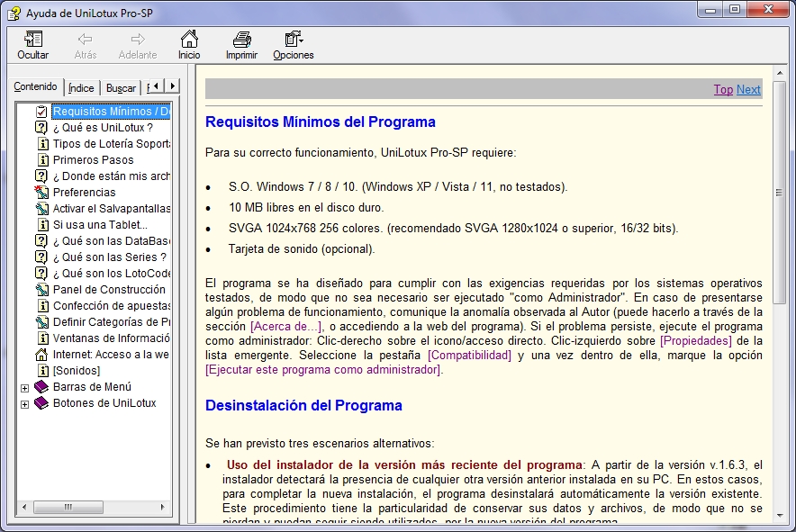796x532 pixels.
Task: Click the Inicio home icon
Action: pyautogui.click(x=189, y=40)
